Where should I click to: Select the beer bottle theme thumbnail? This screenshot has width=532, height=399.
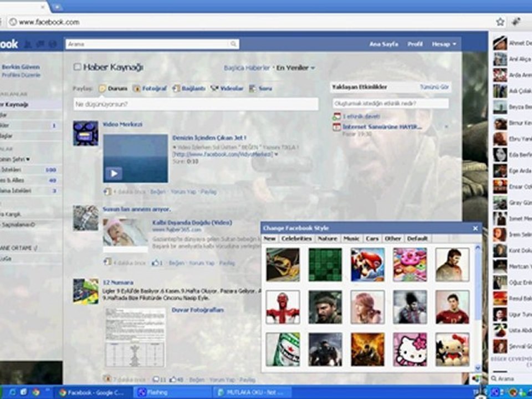coord(283,350)
